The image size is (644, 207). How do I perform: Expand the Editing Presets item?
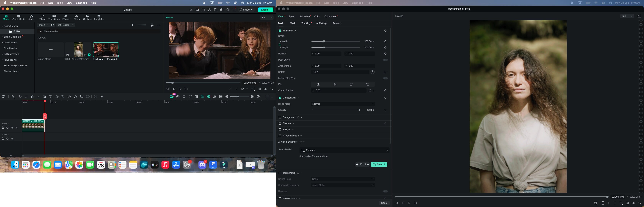point(2,54)
